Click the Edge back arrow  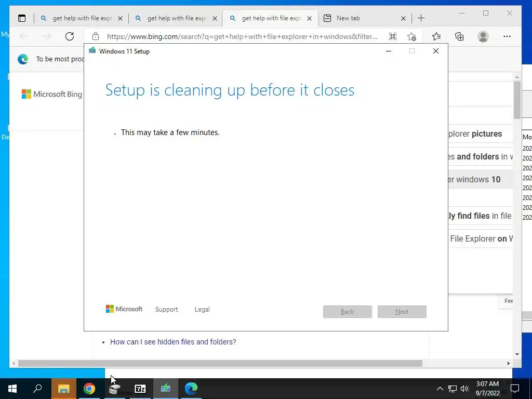pos(24,36)
